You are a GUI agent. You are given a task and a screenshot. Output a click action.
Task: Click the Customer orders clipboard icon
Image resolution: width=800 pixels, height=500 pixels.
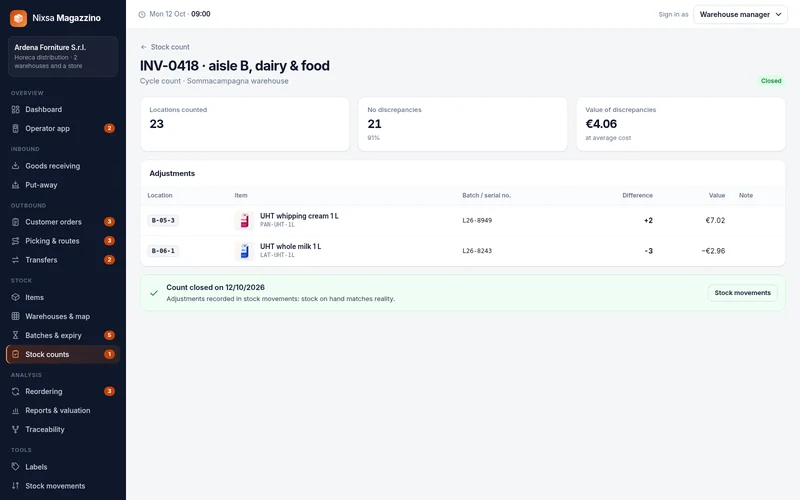[15, 222]
